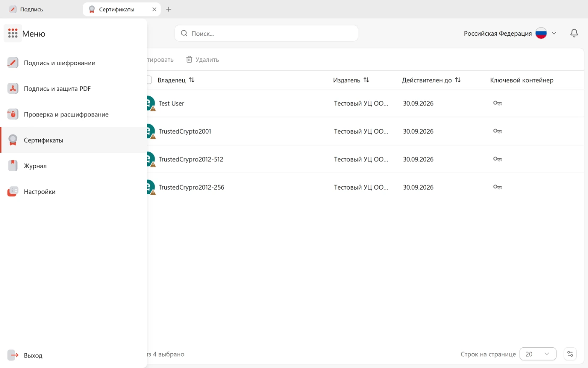Viewport: 588px width, 368px height.
Task: Expand rows per page dropdown showing 20
Action: (538, 354)
